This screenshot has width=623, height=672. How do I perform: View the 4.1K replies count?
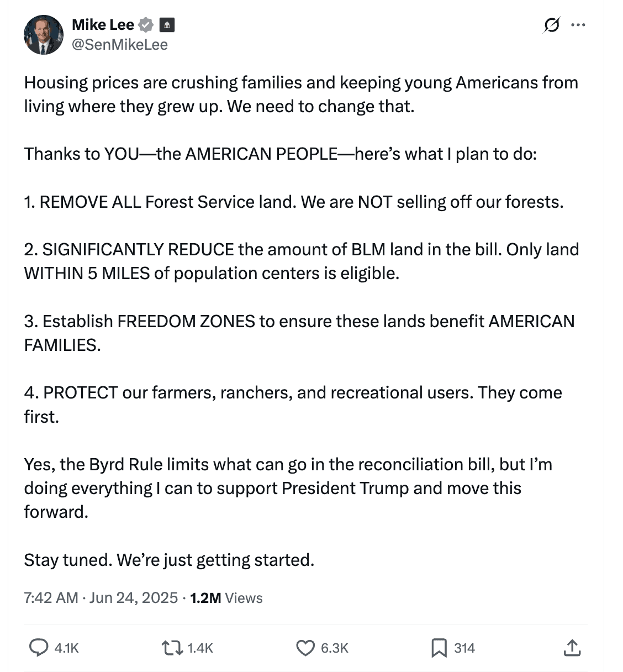65,648
